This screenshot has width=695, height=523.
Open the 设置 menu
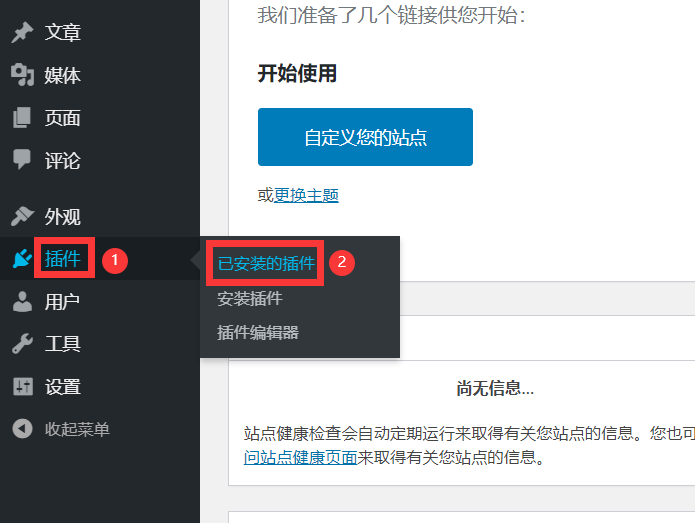point(62,386)
